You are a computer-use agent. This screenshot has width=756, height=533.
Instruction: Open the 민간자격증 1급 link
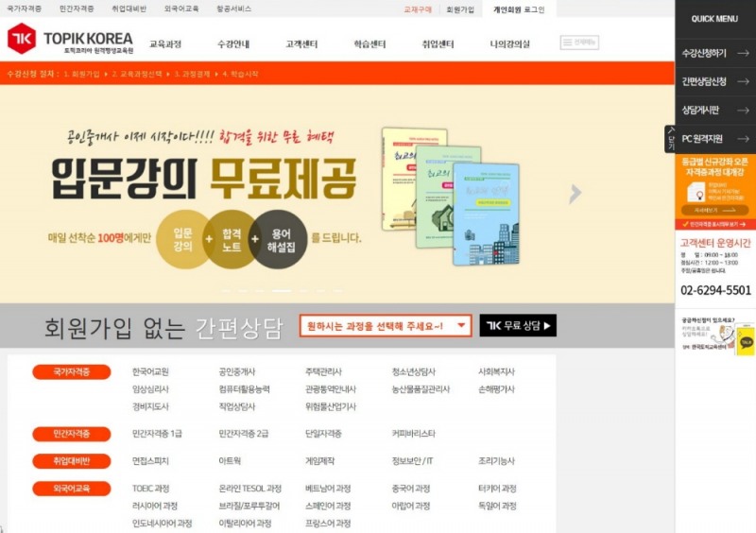pos(157,434)
